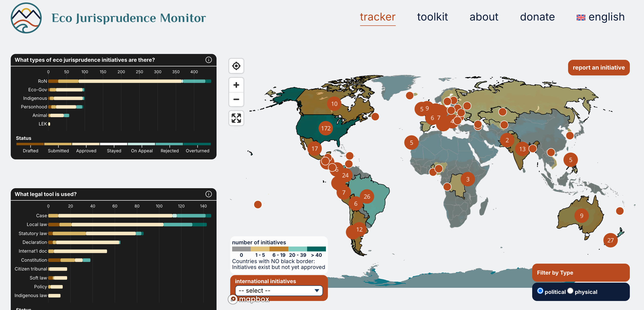Go to the toolkit menu item

[x=432, y=17]
